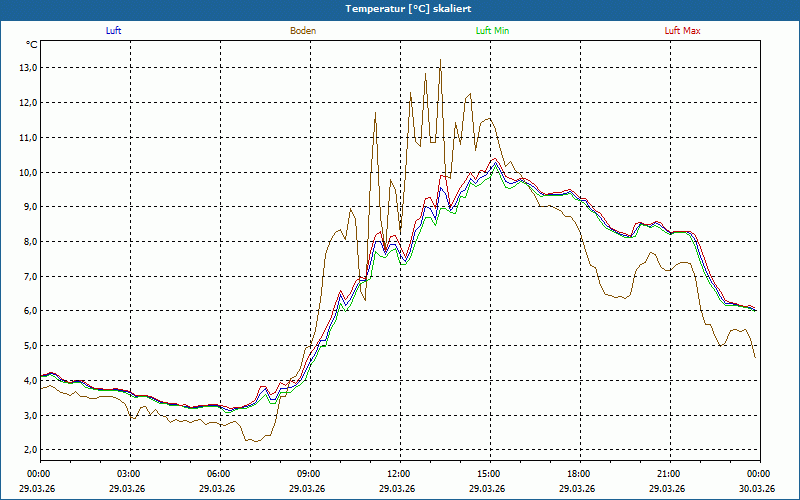Click the 10,0 value on the y-axis
The image size is (800, 500).
pos(27,172)
